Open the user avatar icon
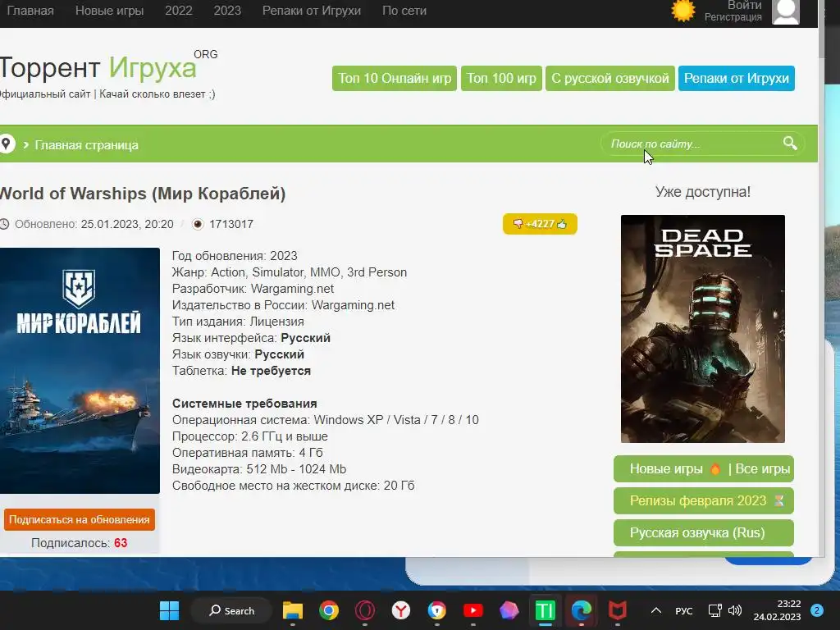This screenshot has height=630, width=840. tap(785, 11)
